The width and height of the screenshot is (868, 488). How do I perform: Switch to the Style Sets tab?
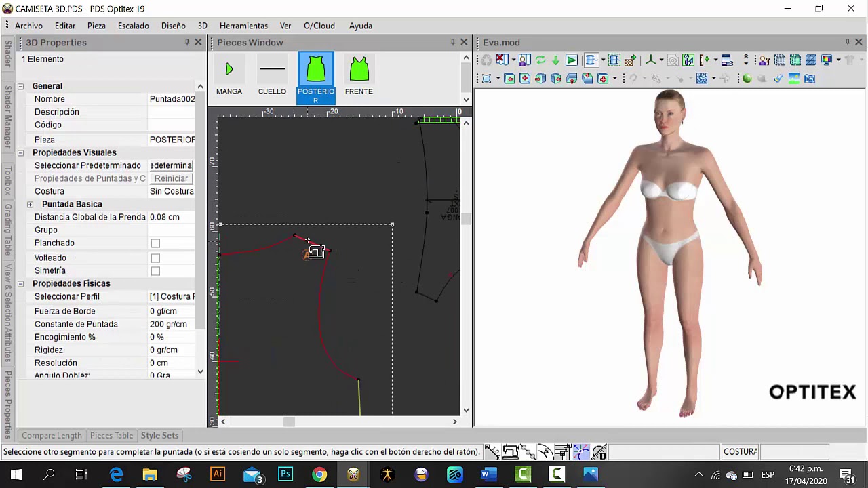[159, 436]
